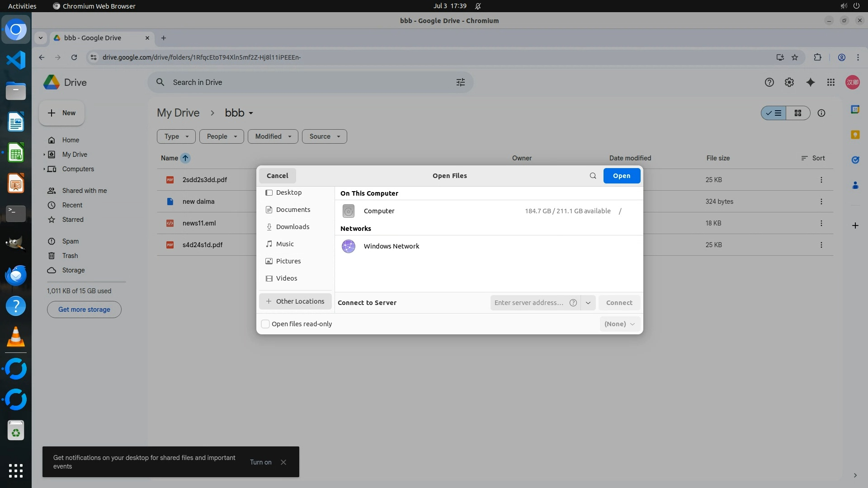Show the view details info icon
The width and height of the screenshot is (868, 488).
point(821,113)
